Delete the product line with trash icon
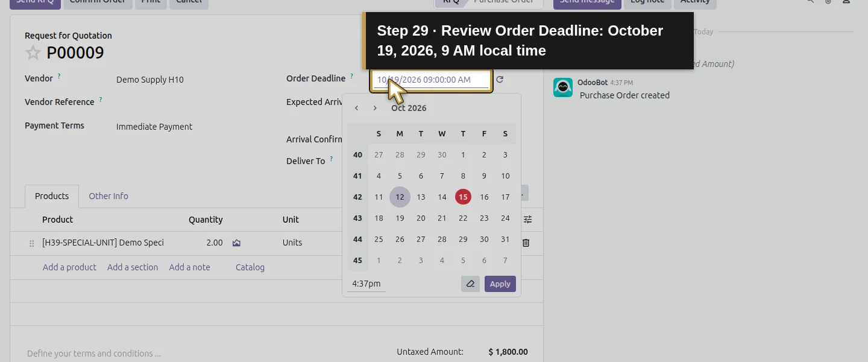This screenshot has width=868, height=362. pyautogui.click(x=526, y=243)
